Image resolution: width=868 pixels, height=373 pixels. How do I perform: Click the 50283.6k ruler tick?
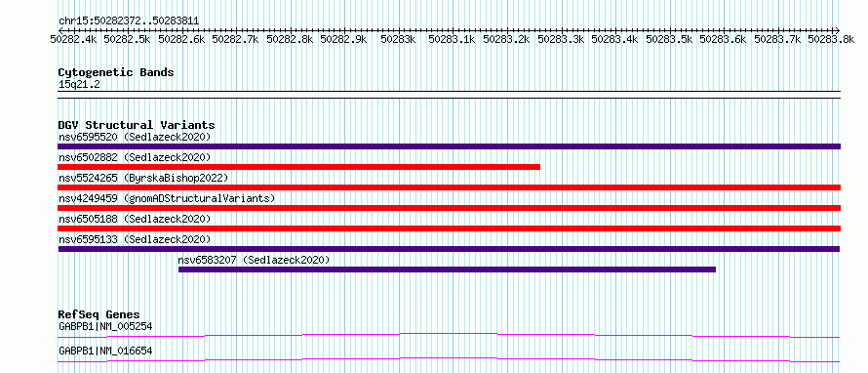pyautogui.click(x=724, y=39)
